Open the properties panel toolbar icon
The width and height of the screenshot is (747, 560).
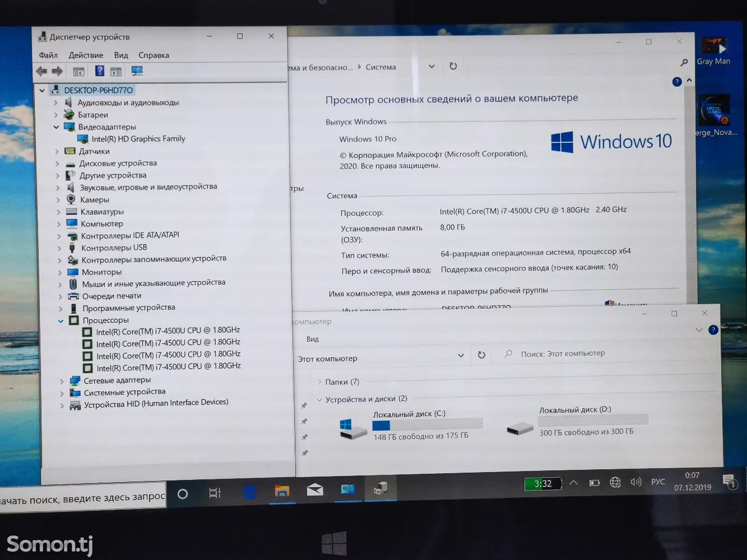78,71
